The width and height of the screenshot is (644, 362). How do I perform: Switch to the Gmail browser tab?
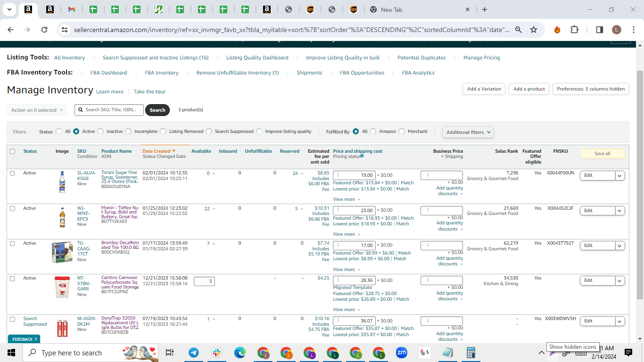[72, 9]
